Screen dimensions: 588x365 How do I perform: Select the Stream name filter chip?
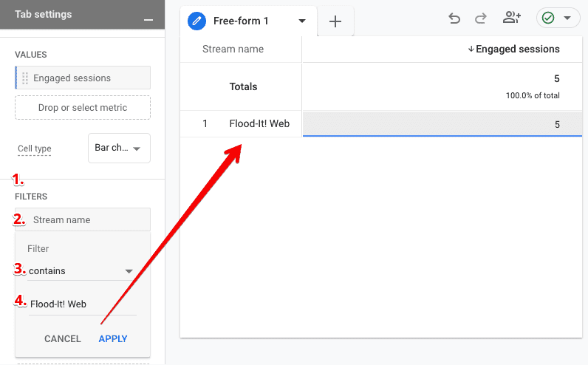(x=83, y=220)
